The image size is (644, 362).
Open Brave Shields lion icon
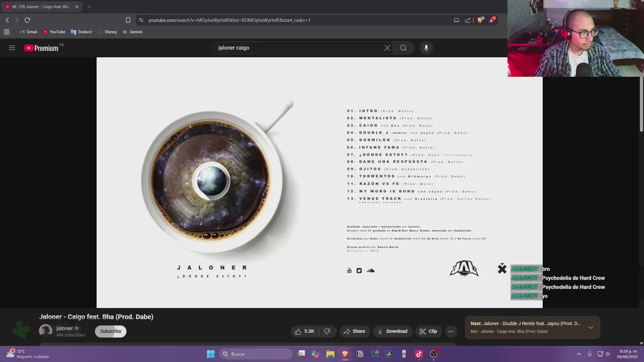[480, 20]
